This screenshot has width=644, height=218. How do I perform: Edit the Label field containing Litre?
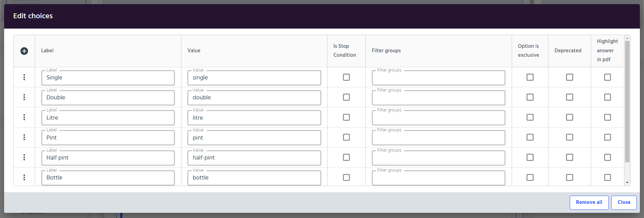pos(108,118)
